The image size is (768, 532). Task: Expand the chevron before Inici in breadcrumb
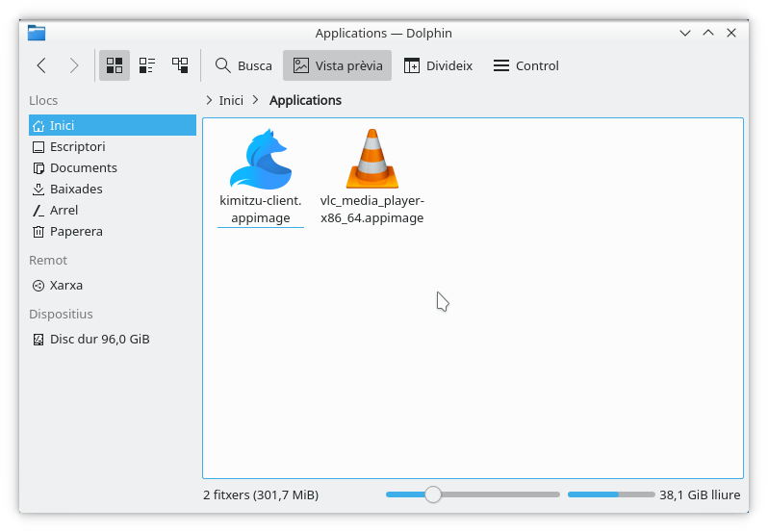pyautogui.click(x=209, y=100)
